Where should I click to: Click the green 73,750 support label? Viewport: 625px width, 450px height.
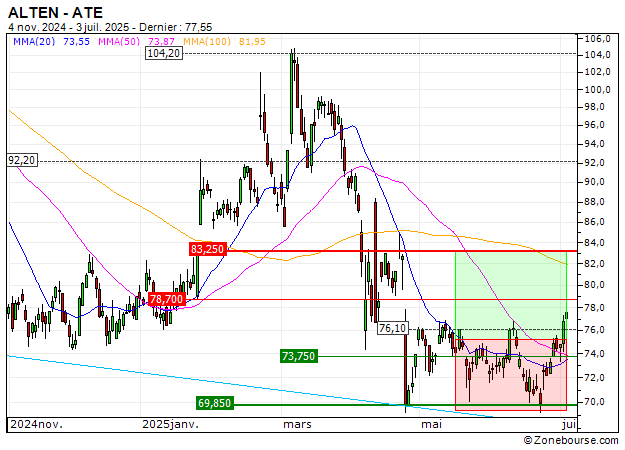pyautogui.click(x=299, y=356)
